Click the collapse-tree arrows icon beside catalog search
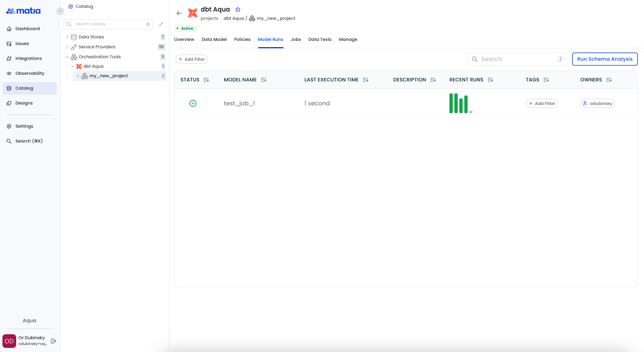This screenshot has width=644, height=352. (x=161, y=24)
